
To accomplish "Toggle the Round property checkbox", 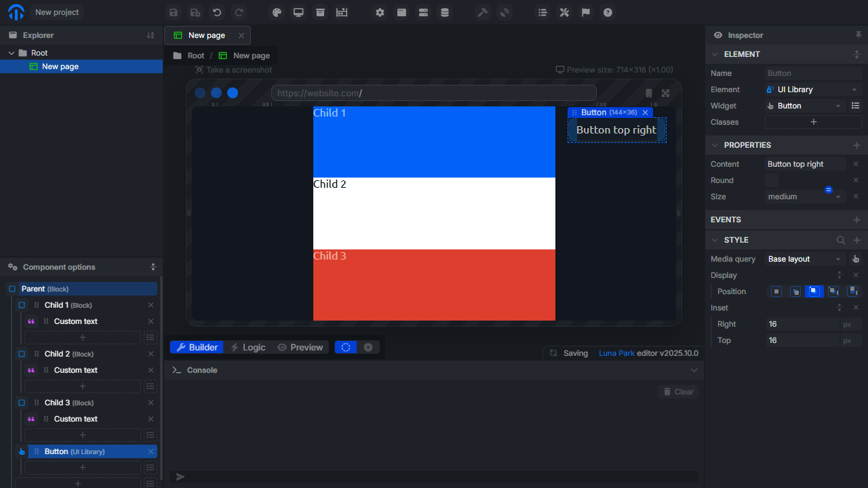I will [x=772, y=180].
